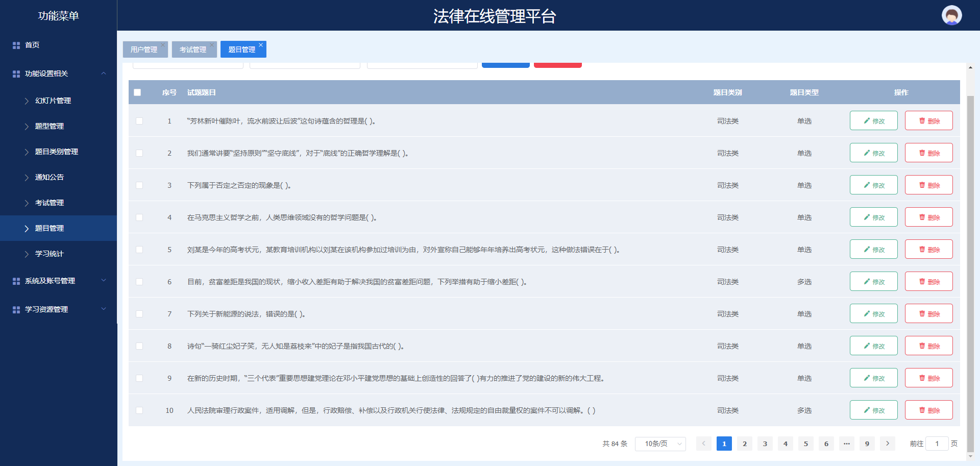Screen dimensions: 980x466
Task: Switch to the 用户管理 tab
Action: (x=144, y=50)
